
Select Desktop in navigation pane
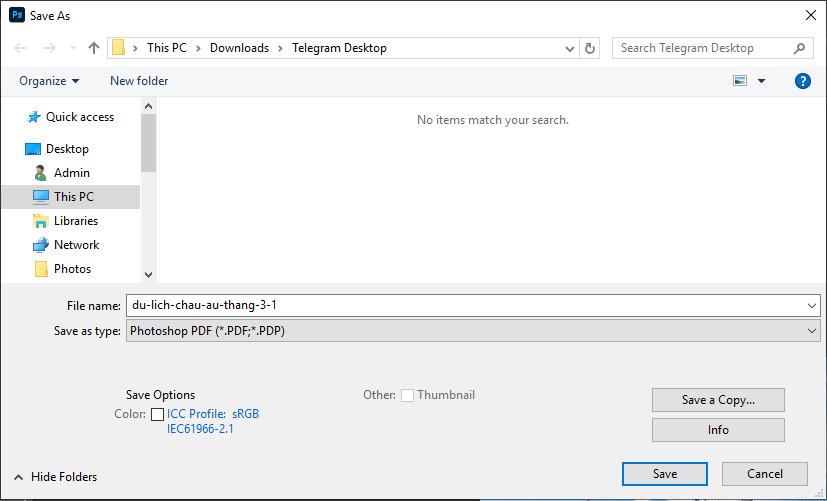click(x=67, y=149)
